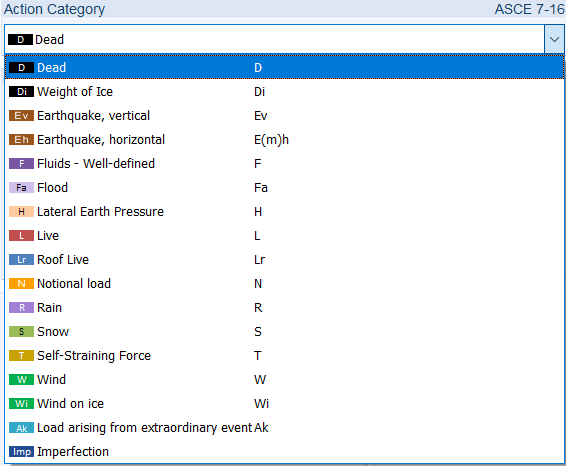The height and width of the screenshot is (466, 566).
Task: Select the highlighted Dead option
Action: click(284, 67)
